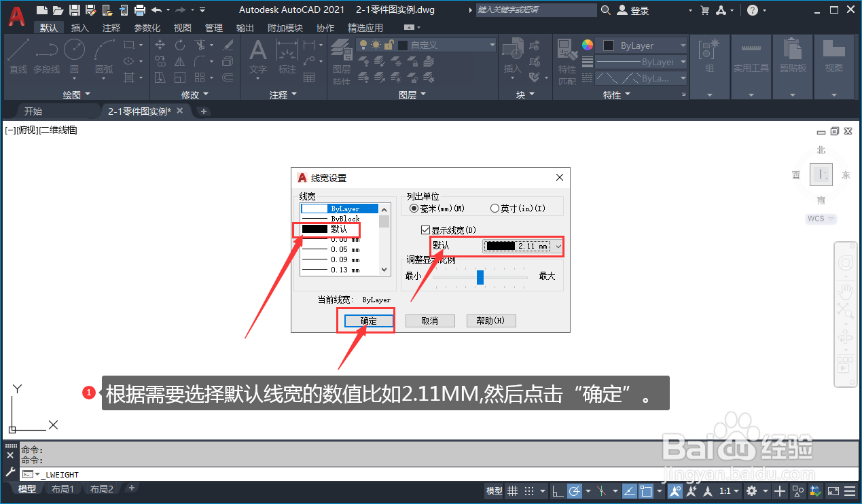Image resolution: width=862 pixels, height=504 pixels.
Task: Switch to the Annotate (注释) ribbon tab
Action: 111,28
